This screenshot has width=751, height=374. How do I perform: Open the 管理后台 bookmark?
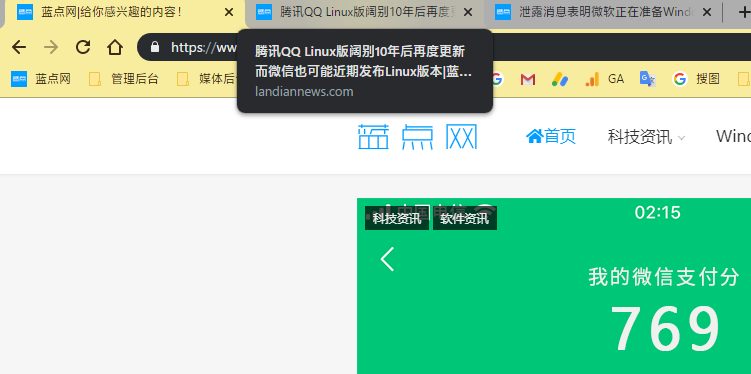[x=124, y=79]
